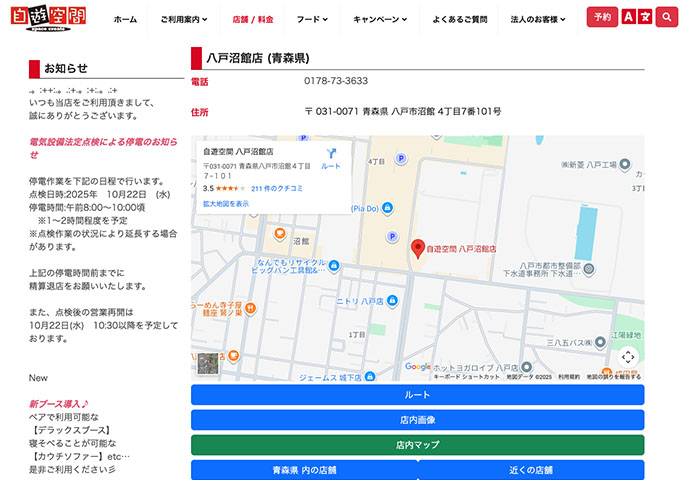Expand the キャンペーン dropdown menu
The width and height of the screenshot is (680, 480).
coord(380,19)
